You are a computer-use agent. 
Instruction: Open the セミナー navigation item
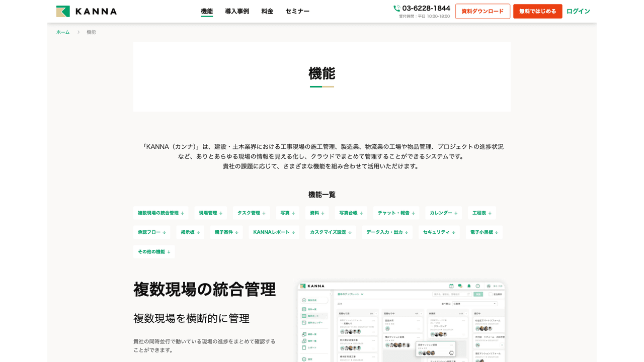[x=297, y=11]
